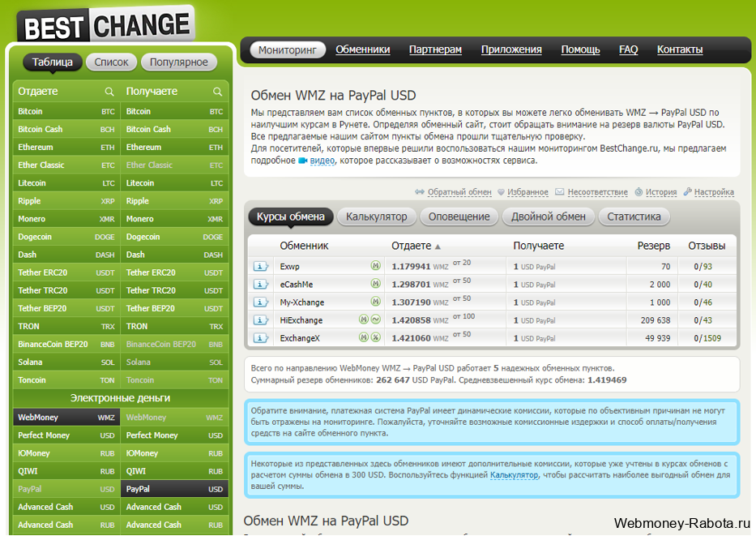Select QIWI RUB in Получаете column
This screenshot has width=756, height=536.
coord(174,471)
